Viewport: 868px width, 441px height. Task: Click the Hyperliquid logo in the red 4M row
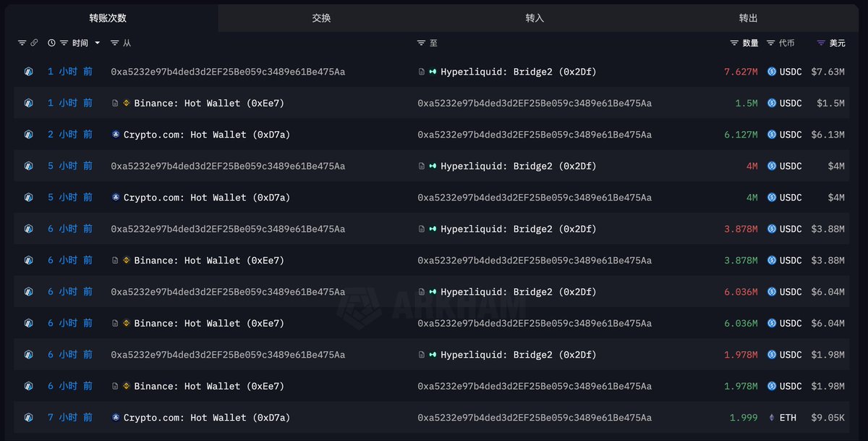pos(433,167)
